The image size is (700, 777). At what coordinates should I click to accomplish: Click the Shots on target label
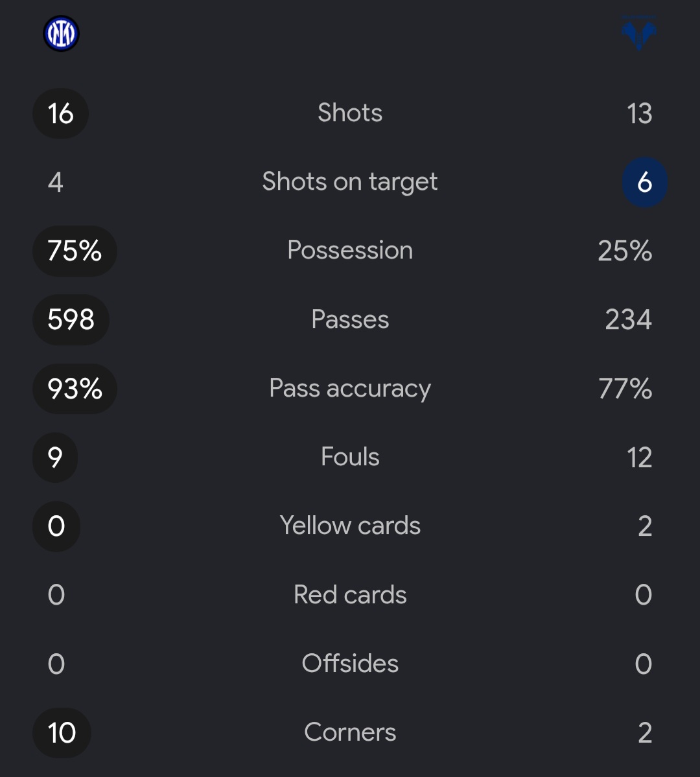350,182
